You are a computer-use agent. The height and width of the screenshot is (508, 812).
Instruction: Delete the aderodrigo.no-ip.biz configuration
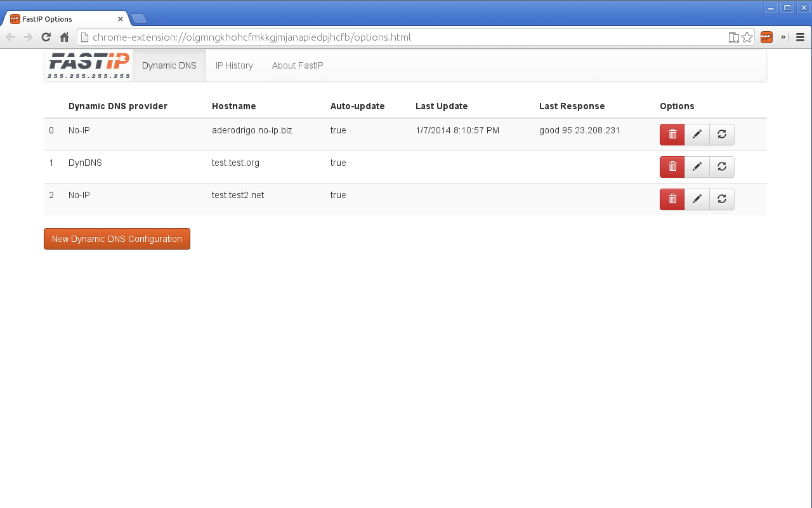point(672,135)
